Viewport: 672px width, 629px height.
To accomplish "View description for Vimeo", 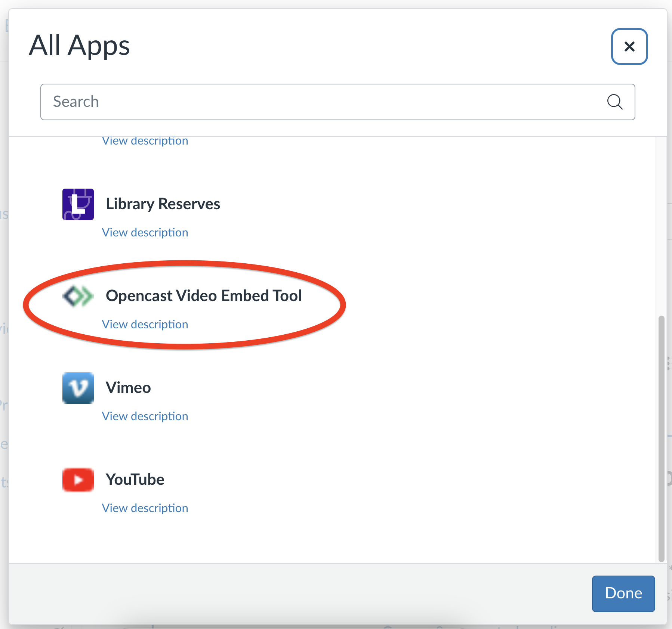I will [x=145, y=416].
